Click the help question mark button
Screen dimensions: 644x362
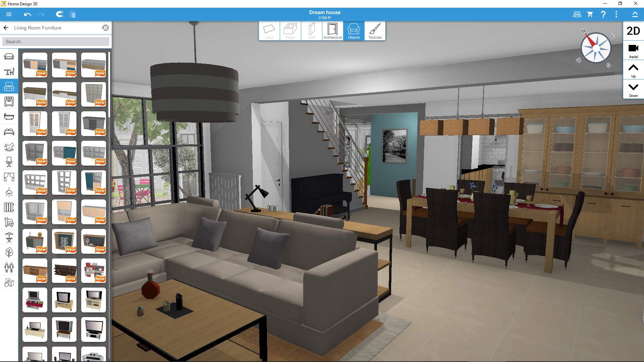(603, 13)
